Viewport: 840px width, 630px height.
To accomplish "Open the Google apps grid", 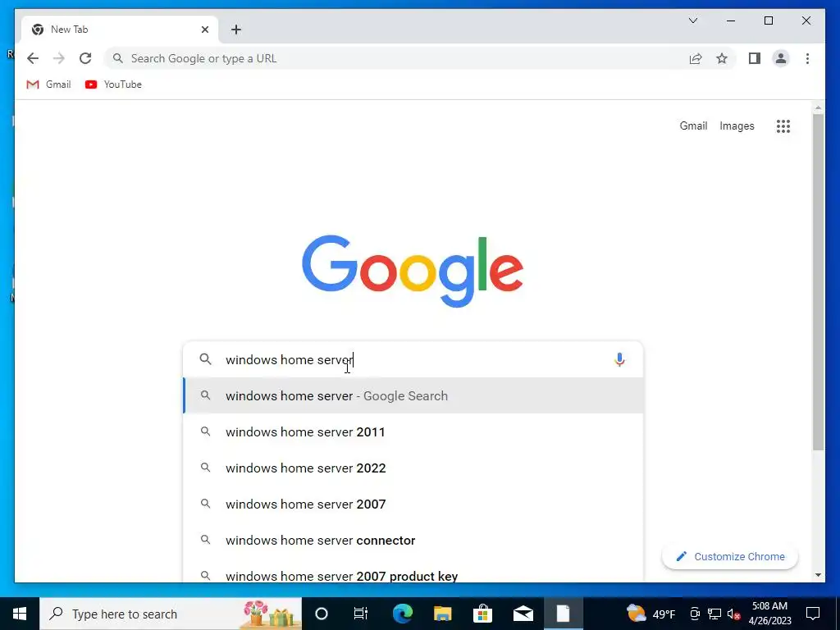I will pyautogui.click(x=783, y=126).
